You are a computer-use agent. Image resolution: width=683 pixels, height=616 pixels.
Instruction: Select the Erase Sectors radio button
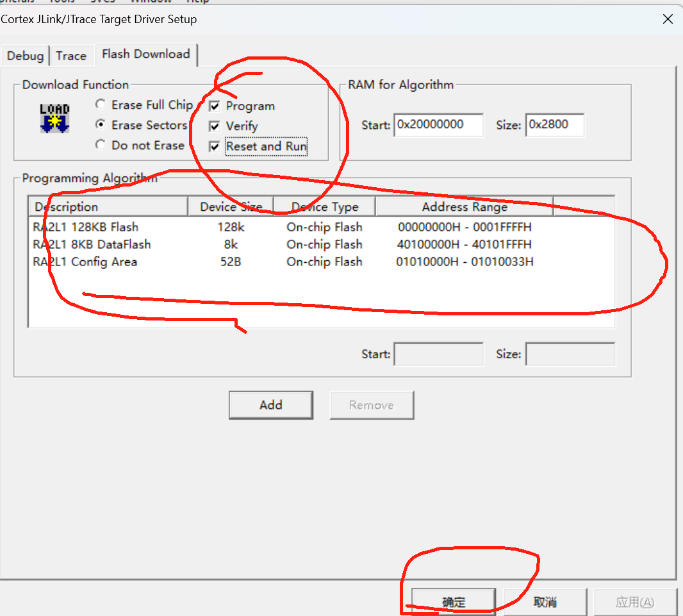pos(101,124)
